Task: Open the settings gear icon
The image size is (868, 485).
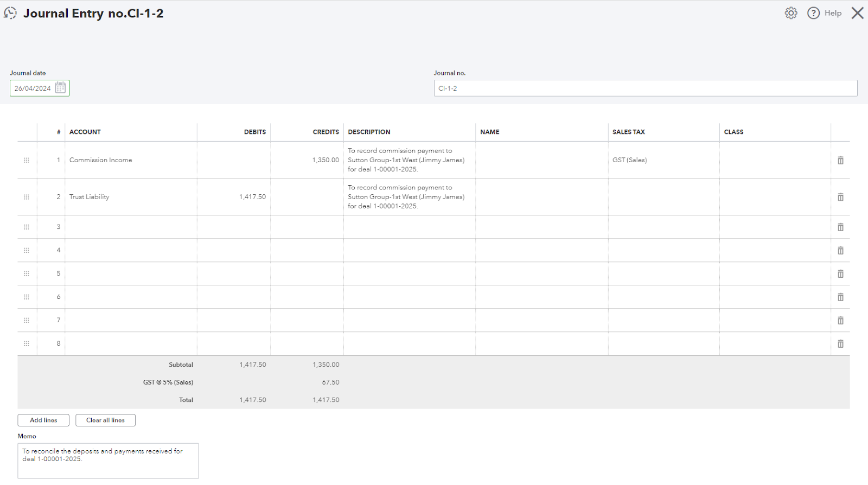Action: click(791, 13)
